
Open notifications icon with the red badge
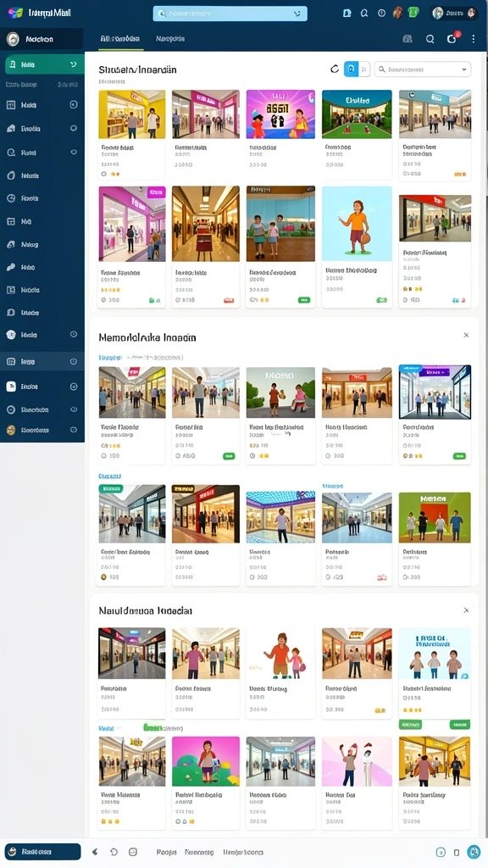click(x=452, y=39)
